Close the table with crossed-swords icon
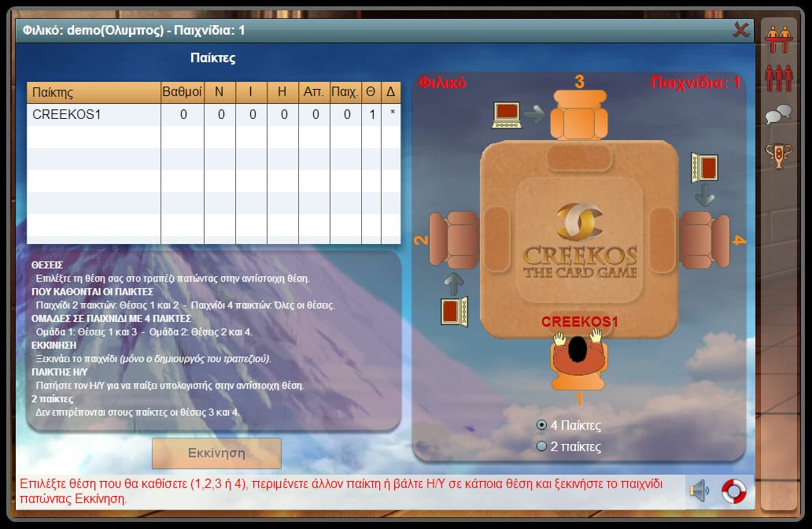 tap(740, 30)
